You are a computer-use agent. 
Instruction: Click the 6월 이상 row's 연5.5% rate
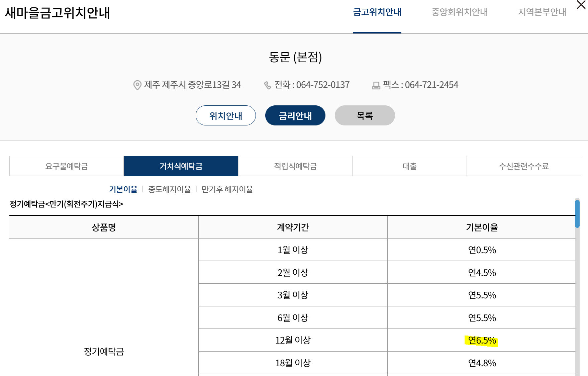tap(482, 318)
